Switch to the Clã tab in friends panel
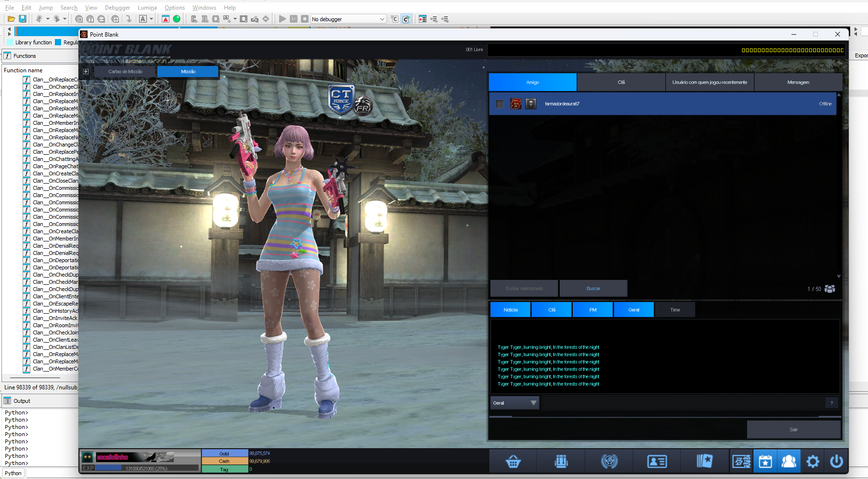The image size is (868, 479). click(x=621, y=82)
